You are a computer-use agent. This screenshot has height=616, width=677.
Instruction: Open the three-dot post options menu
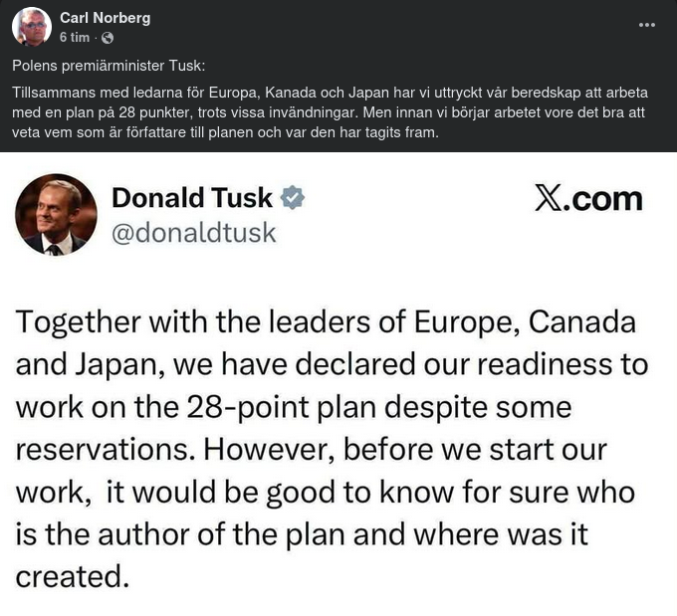tap(647, 25)
